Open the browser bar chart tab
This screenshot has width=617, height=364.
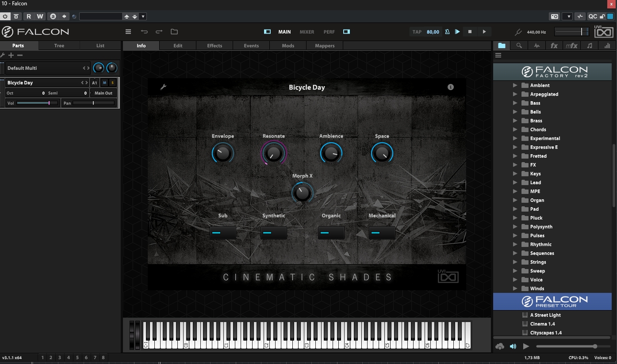point(607,45)
